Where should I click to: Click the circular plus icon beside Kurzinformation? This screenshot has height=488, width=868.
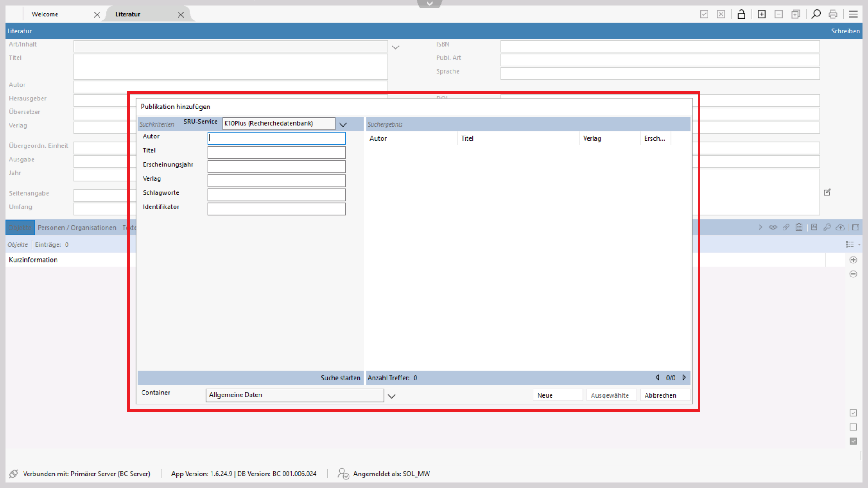853,260
